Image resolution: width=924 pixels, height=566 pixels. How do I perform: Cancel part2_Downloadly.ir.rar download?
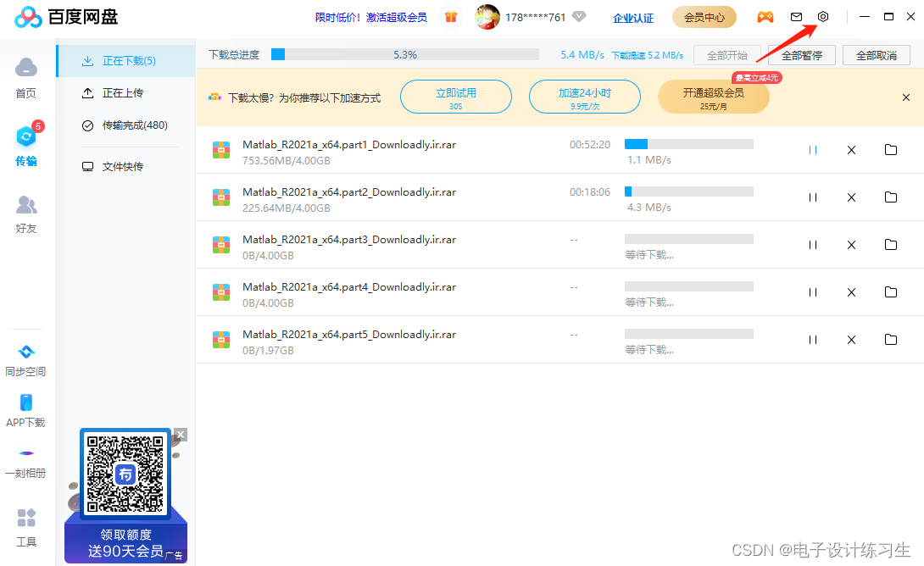point(851,197)
